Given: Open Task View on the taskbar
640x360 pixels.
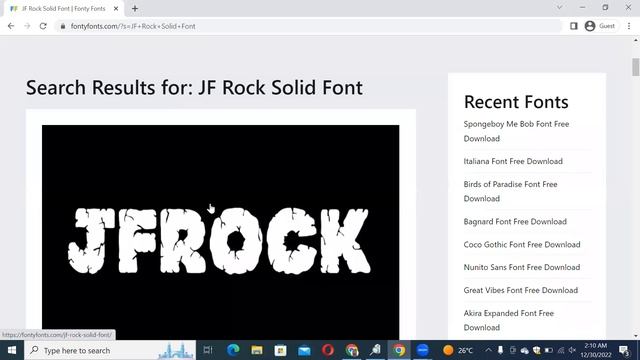Looking at the screenshot, I should pyautogui.click(x=208, y=350).
